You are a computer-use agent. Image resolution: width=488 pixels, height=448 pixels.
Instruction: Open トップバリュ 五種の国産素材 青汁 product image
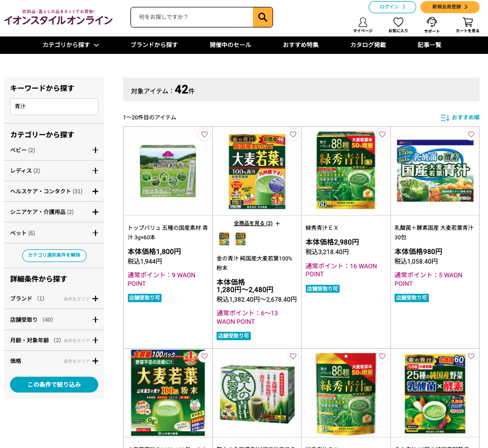pyautogui.click(x=168, y=171)
